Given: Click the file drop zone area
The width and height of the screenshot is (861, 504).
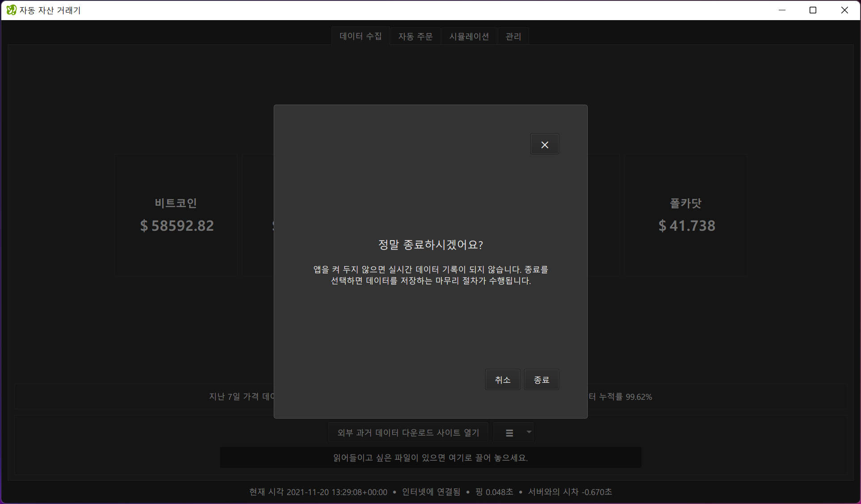Looking at the screenshot, I should tap(430, 457).
